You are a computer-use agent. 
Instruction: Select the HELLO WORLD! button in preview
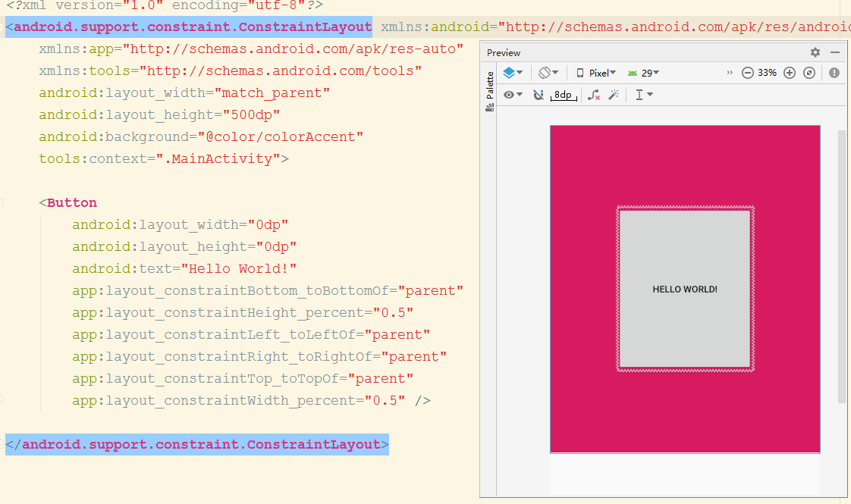click(x=685, y=290)
